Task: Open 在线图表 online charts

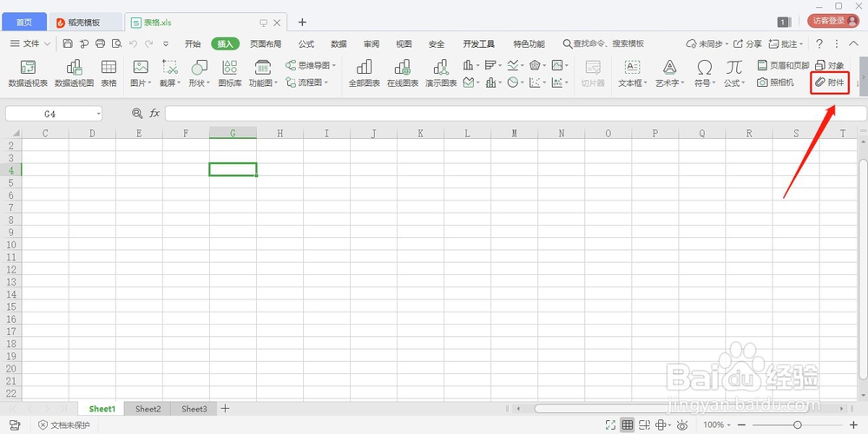Action: [403, 74]
